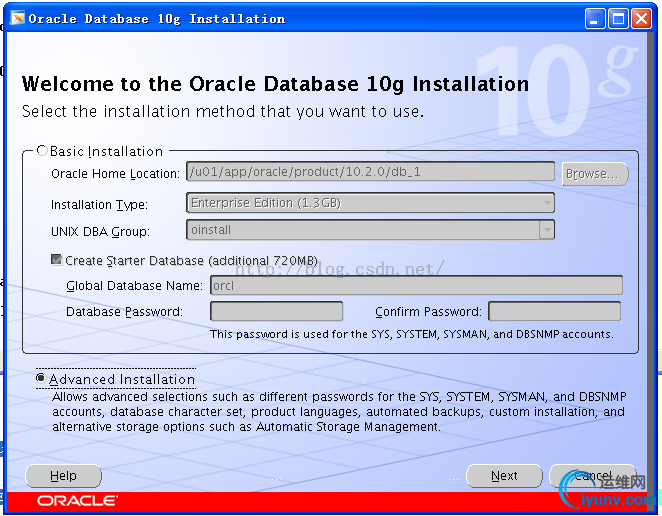This screenshot has height=516, width=662.
Task: Click the 'Installation Type:' label
Action: point(99,205)
